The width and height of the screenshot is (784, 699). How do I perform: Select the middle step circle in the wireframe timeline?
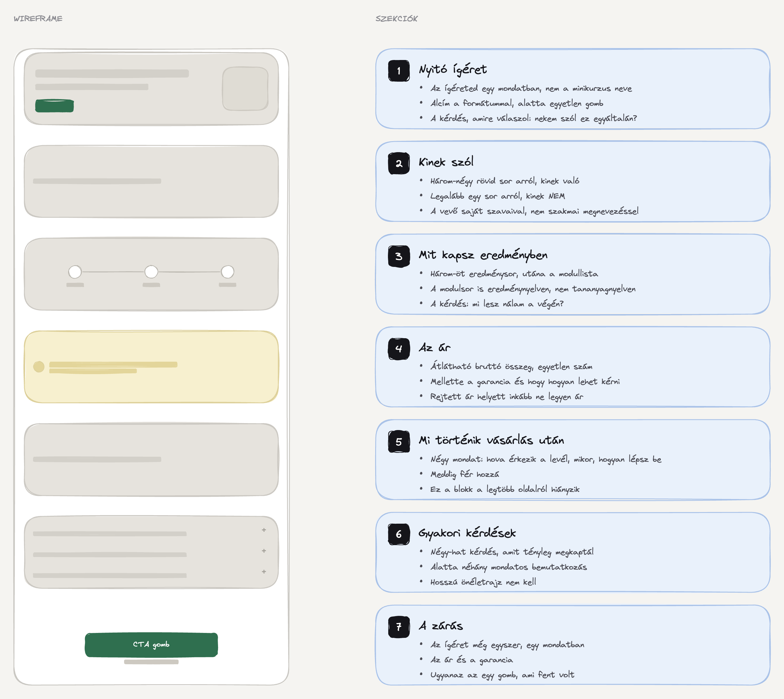151,272
